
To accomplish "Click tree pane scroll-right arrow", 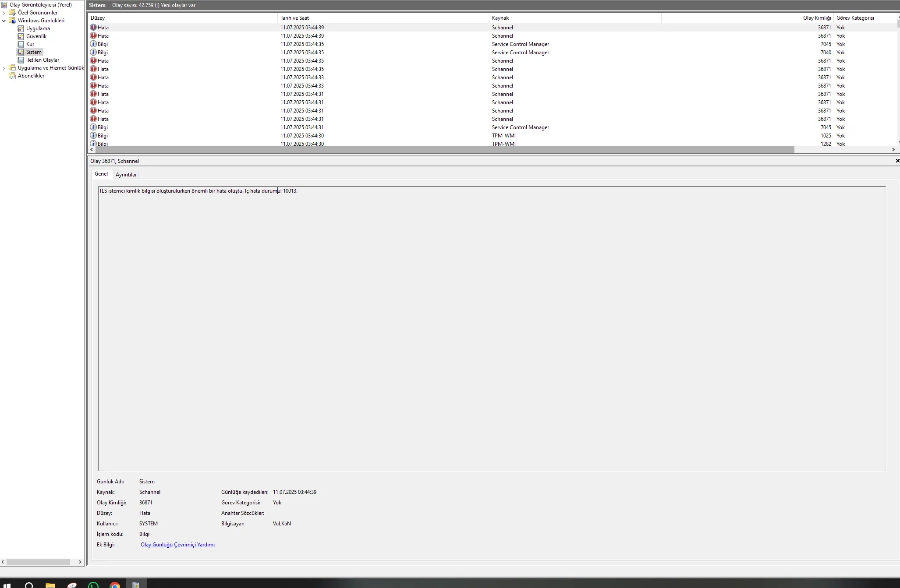I will (x=80, y=562).
